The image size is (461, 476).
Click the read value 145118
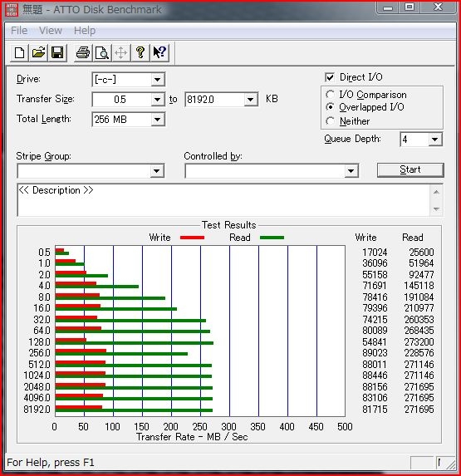[419, 286]
